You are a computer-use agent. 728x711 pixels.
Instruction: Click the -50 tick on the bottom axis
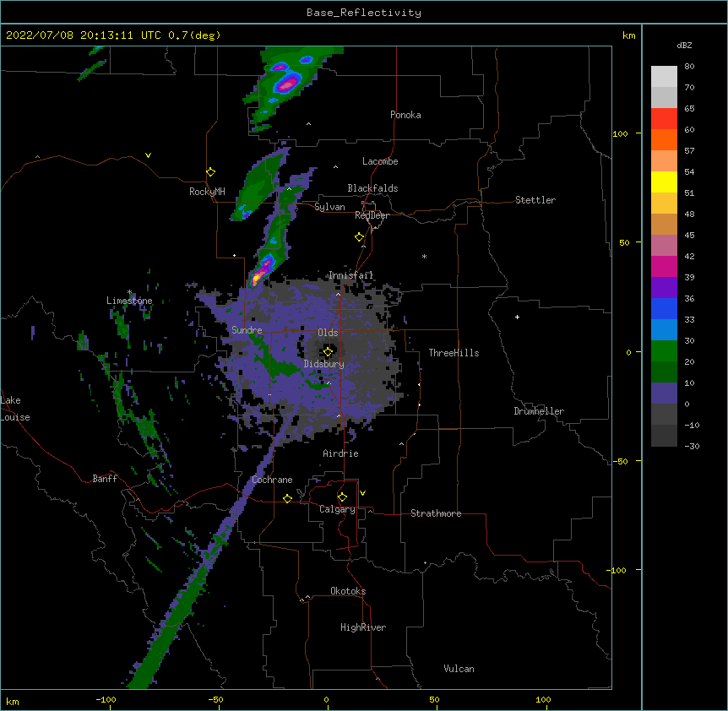(x=215, y=699)
